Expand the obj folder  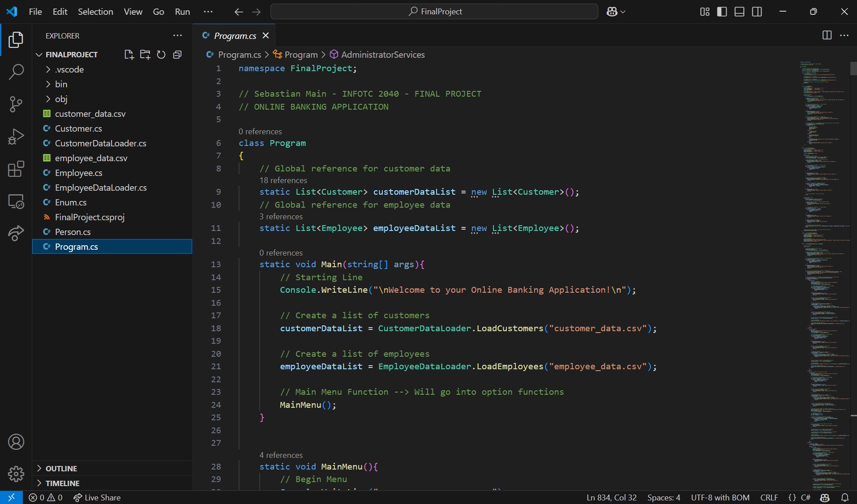click(x=112, y=99)
